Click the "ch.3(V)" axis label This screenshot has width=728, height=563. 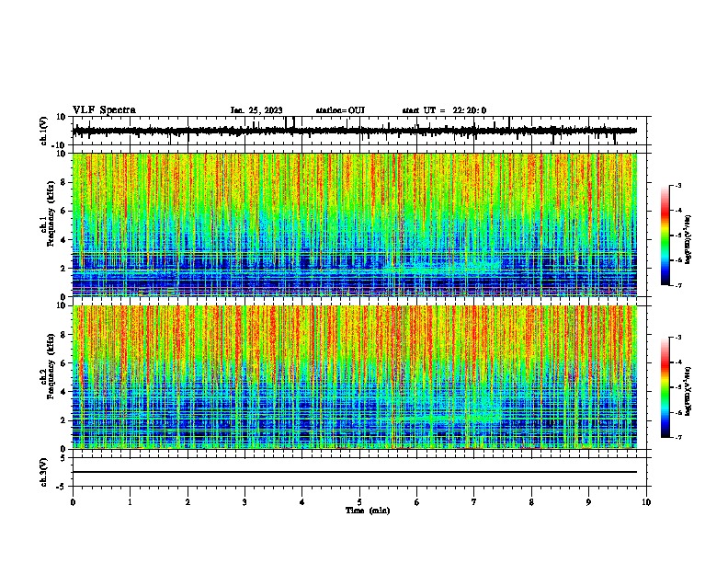point(44,472)
